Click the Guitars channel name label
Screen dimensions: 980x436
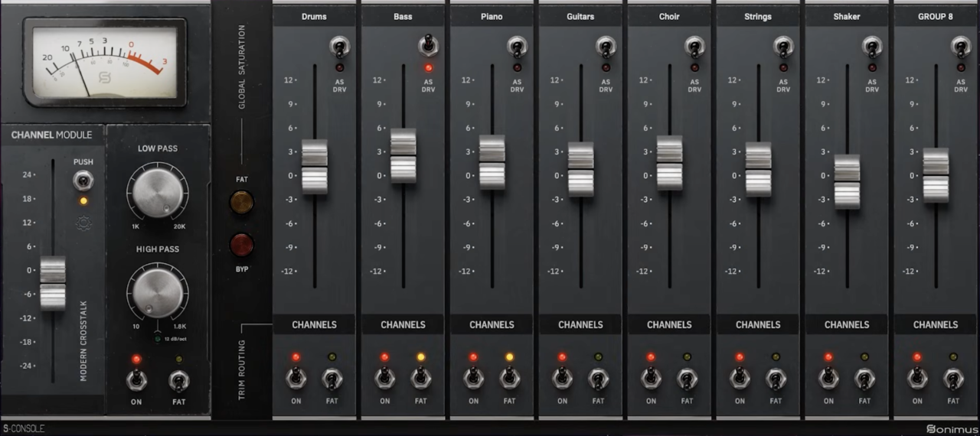coord(580,16)
